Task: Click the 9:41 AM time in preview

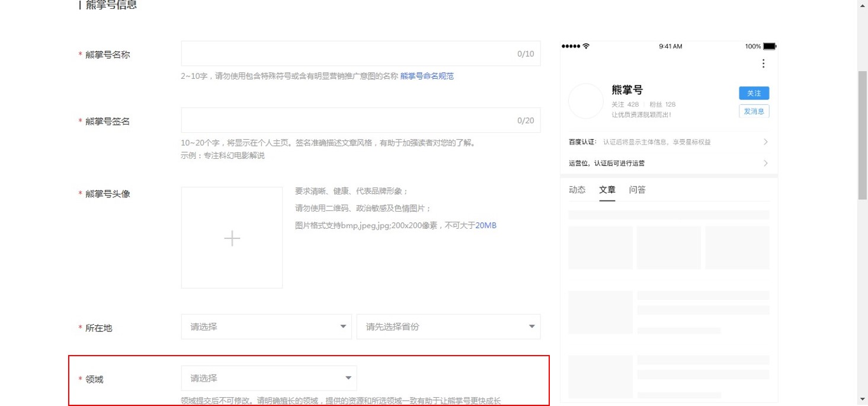Action: pos(670,46)
